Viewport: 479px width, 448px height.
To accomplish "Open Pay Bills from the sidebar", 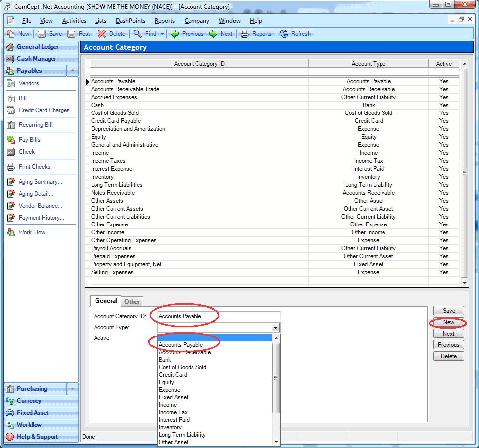I will tap(29, 140).
